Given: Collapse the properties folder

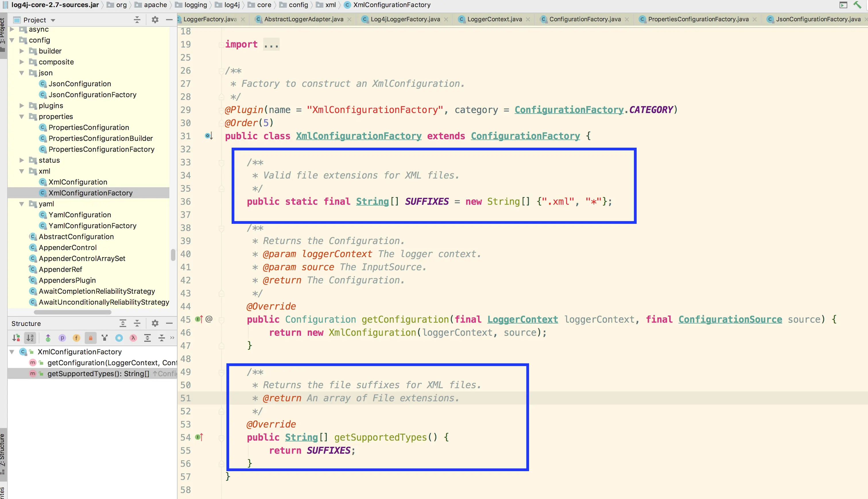Looking at the screenshot, I should (22, 117).
